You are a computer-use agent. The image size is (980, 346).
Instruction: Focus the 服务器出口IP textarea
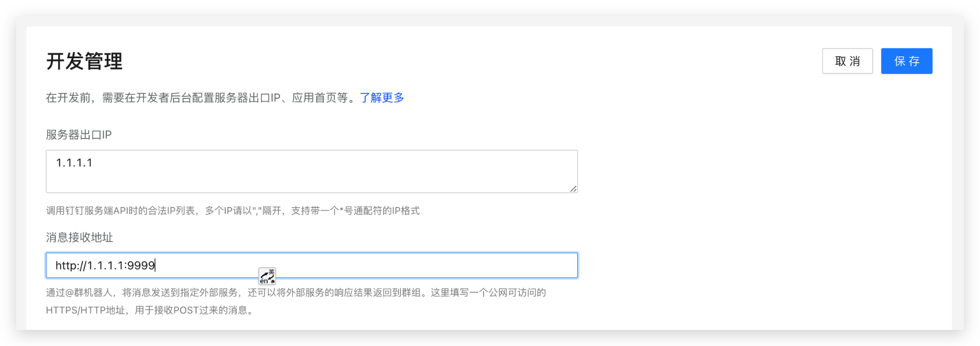pyautogui.click(x=312, y=171)
